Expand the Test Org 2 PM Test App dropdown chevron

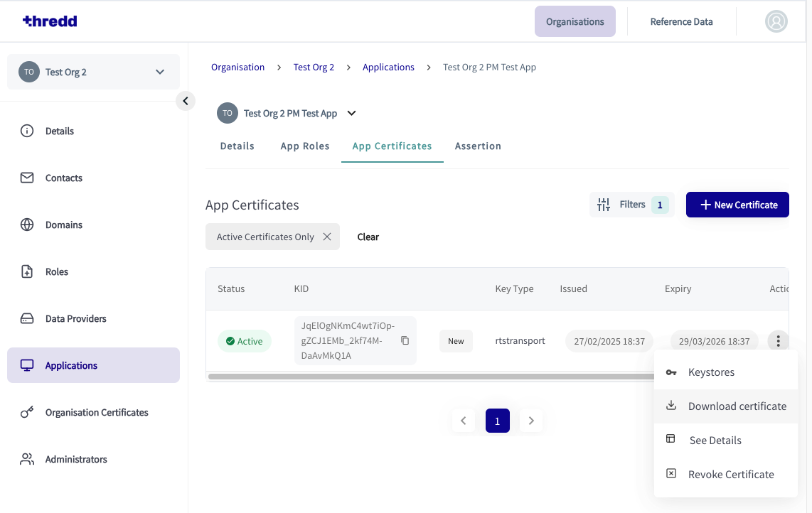click(x=352, y=114)
